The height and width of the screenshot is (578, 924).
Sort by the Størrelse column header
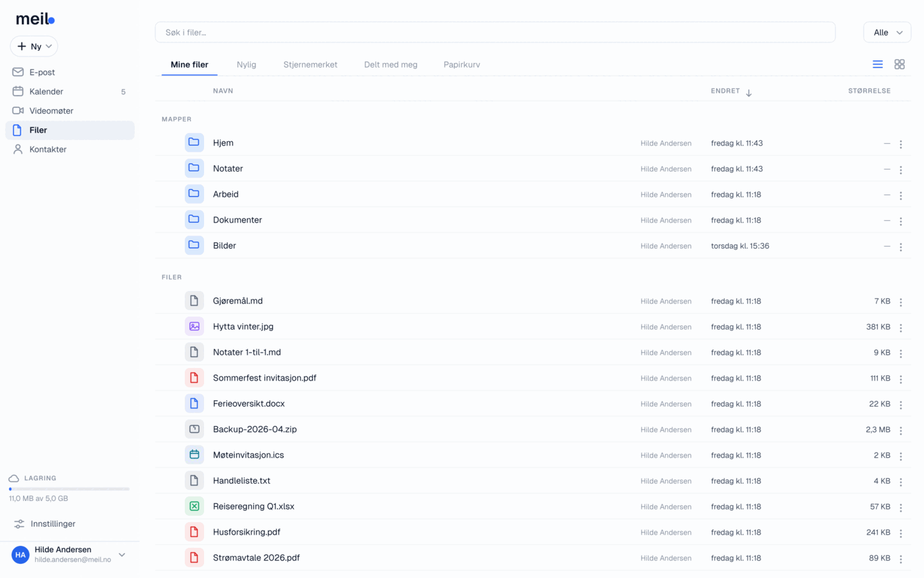click(869, 91)
